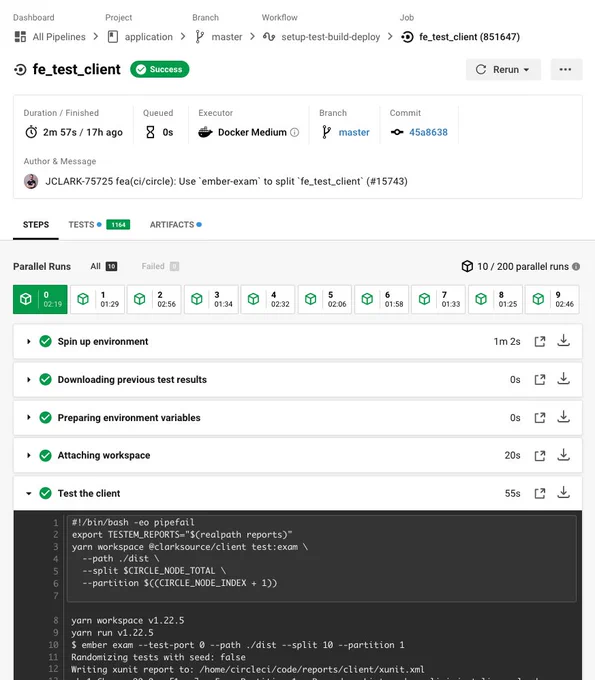Click the workflow icon in breadcrumb

[x=269, y=37]
